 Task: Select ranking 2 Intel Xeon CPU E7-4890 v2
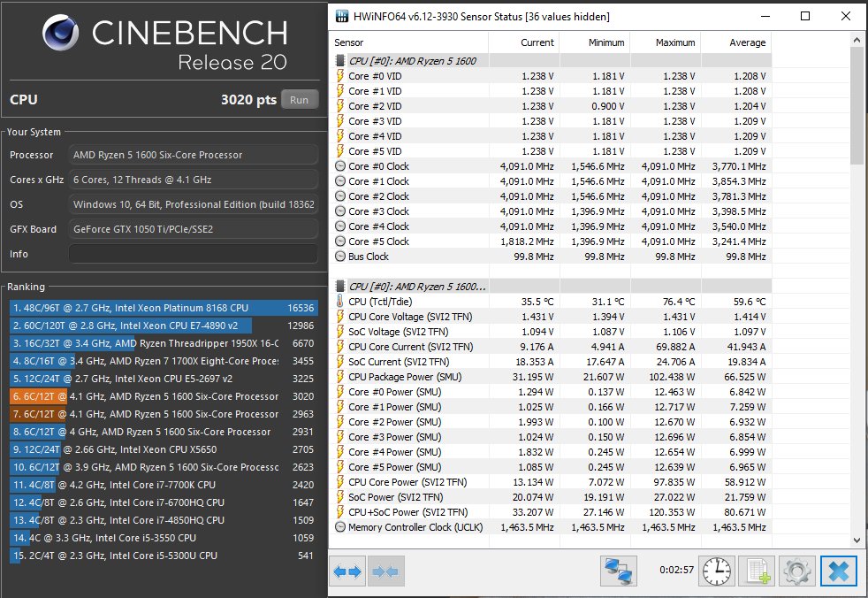coord(164,326)
